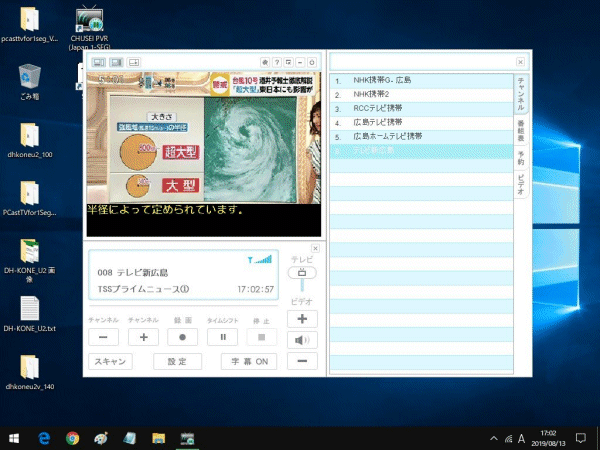Open settings via the 設定 button
Image resolution: width=600 pixels, height=450 pixels.
[x=178, y=362]
